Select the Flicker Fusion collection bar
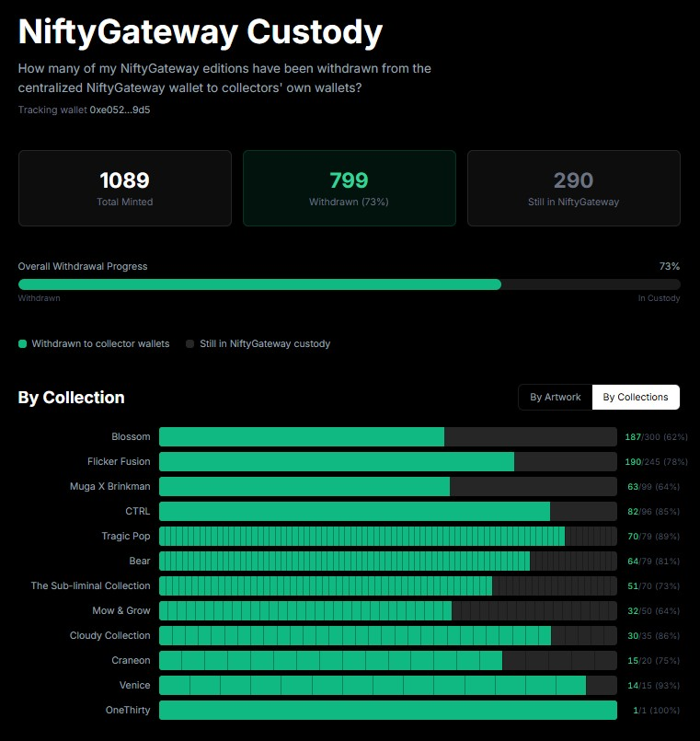Image resolution: width=700 pixels, height=741 pixels. pyautogui.click(x=388, y=462)
